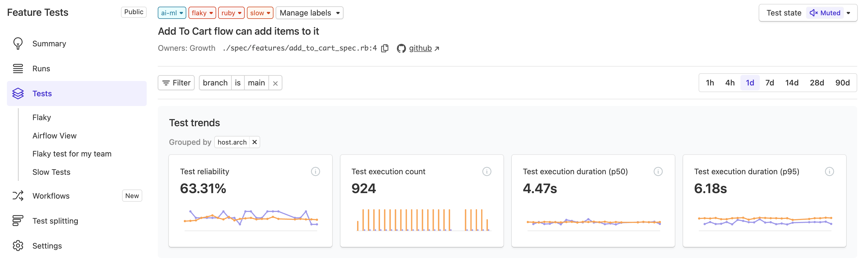Click the info icon on Test reliability card
This screenshot has height=268, width=868.
click(315, 171)
